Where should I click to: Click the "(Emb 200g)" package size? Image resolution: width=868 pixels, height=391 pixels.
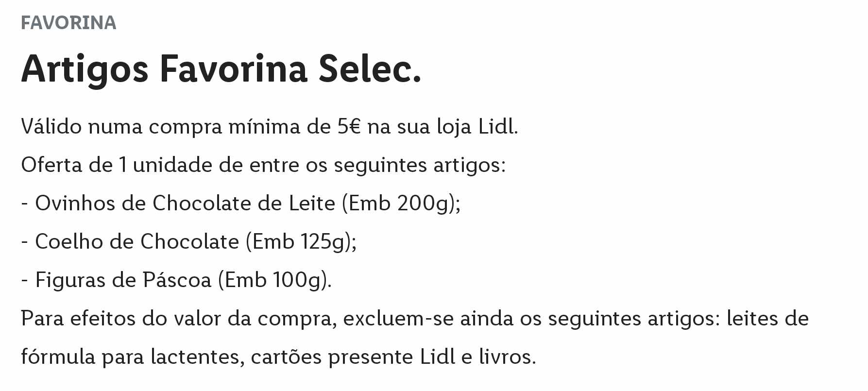pos(399,203)
